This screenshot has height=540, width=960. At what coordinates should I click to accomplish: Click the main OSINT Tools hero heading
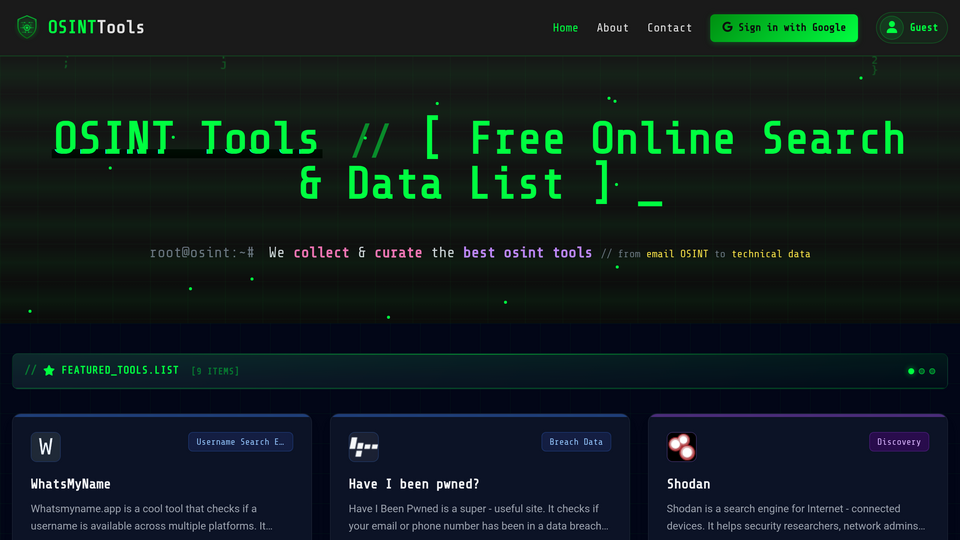point(480,161)
